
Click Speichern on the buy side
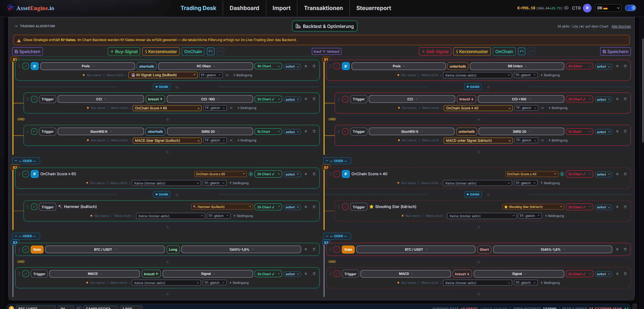[27, 51]
